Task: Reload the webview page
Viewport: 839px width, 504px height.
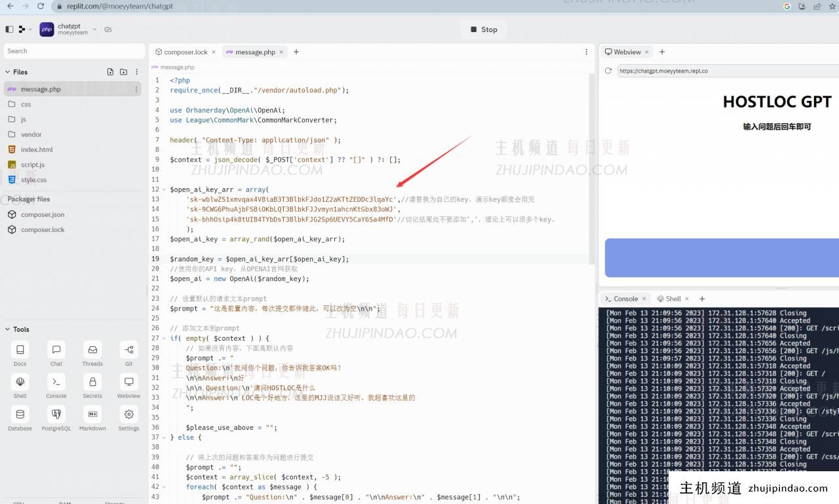Action: (x=608, y=71)
